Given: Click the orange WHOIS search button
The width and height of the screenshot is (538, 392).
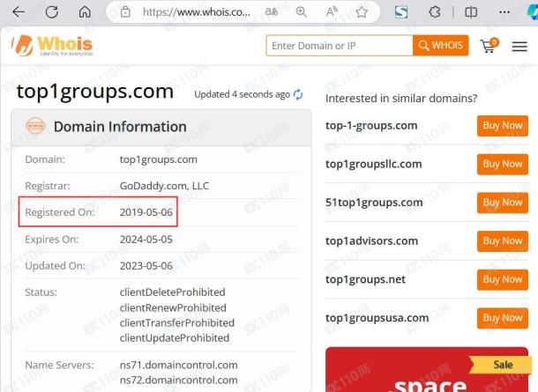Looking at the screenshot, I should [441, 45].
